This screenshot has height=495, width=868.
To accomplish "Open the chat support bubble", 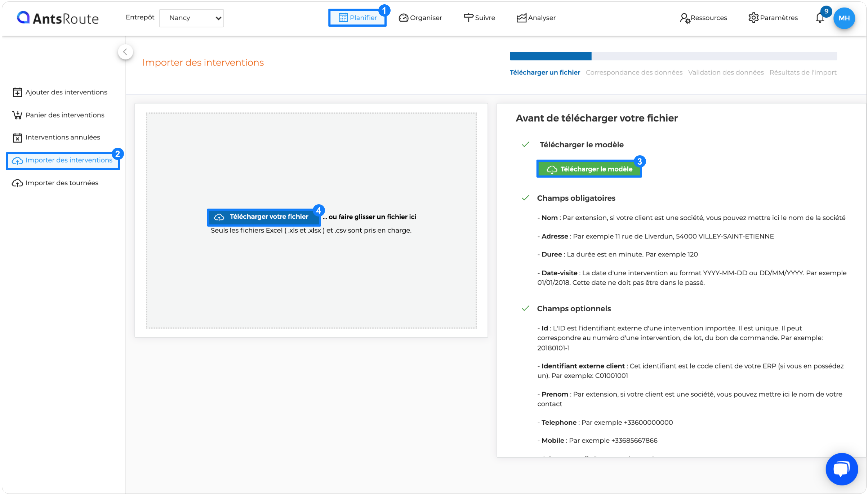I will point(842,469).
